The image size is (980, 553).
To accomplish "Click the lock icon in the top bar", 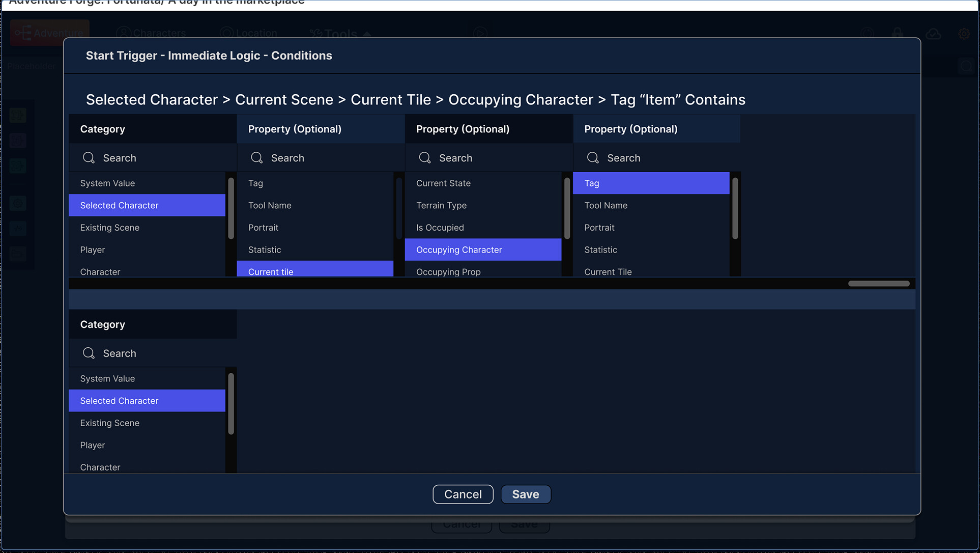I will (898, 33).
